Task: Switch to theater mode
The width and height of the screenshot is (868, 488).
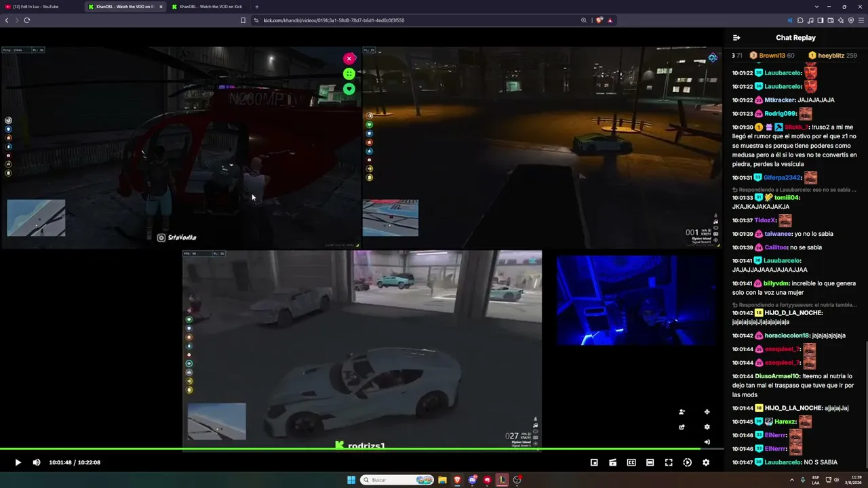Action: pyautogui.click(x=650, y=462)
